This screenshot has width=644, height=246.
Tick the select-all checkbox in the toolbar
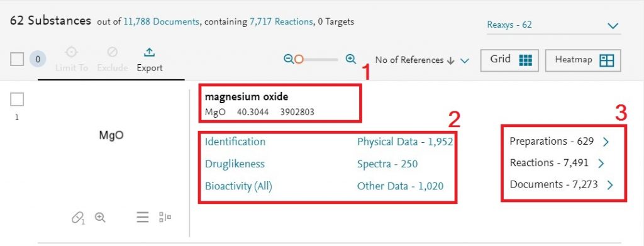(x=17, y=60)
